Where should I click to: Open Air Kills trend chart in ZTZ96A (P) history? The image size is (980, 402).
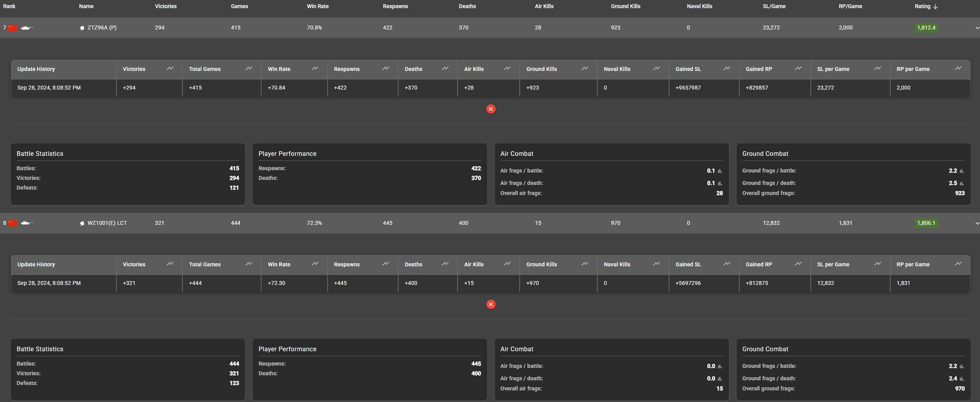click(x=507, y=68)
